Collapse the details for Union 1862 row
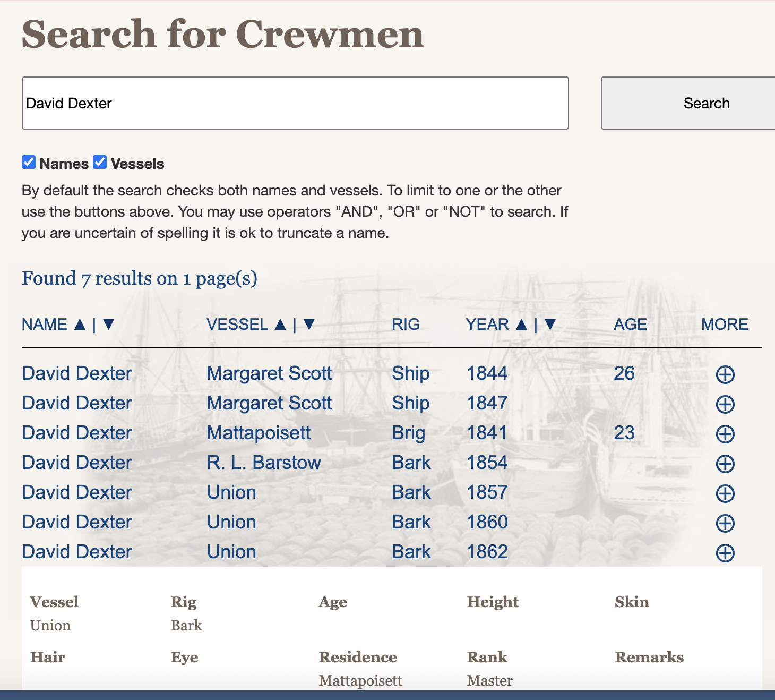The image size is (775, 700). coord(725,553)
